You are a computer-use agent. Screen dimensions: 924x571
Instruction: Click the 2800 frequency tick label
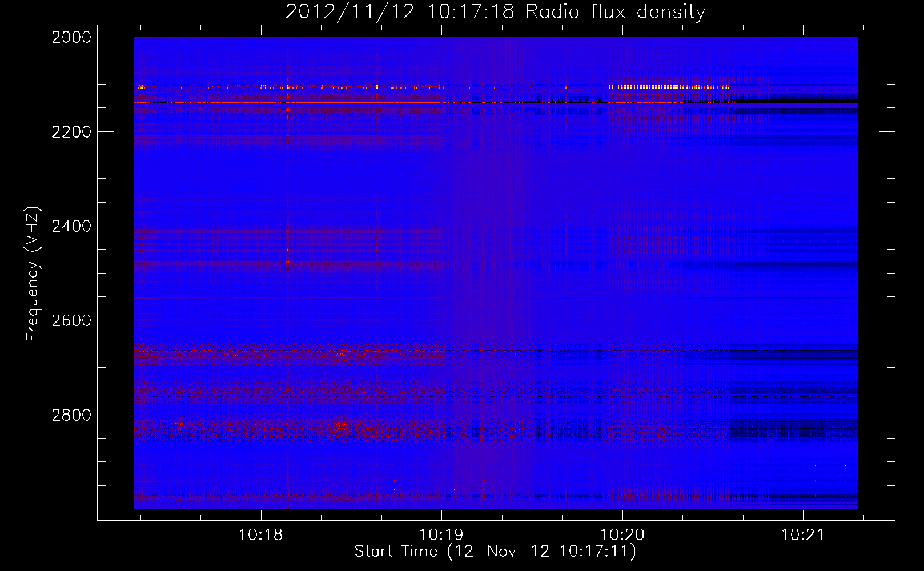click(71, 415)
